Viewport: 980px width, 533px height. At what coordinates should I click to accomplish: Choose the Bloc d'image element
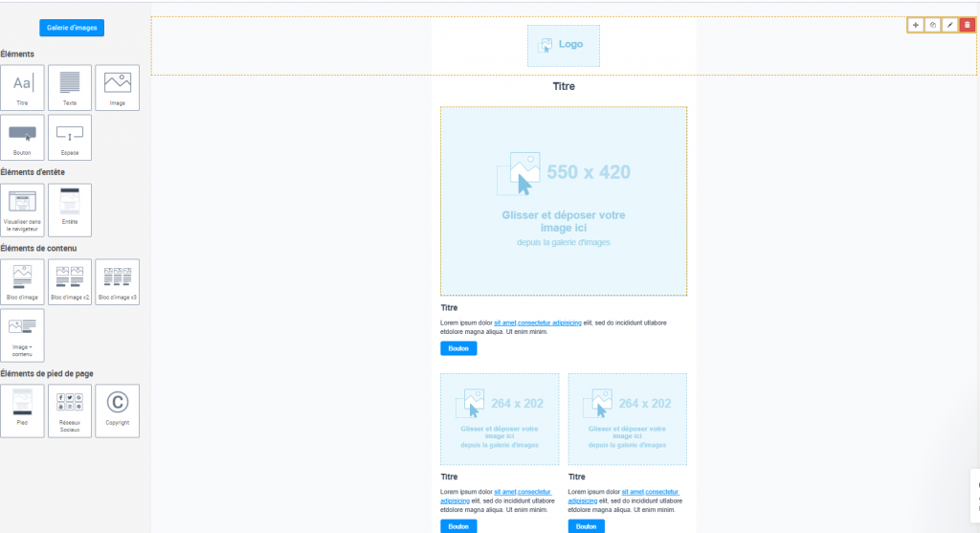[23, 281]
